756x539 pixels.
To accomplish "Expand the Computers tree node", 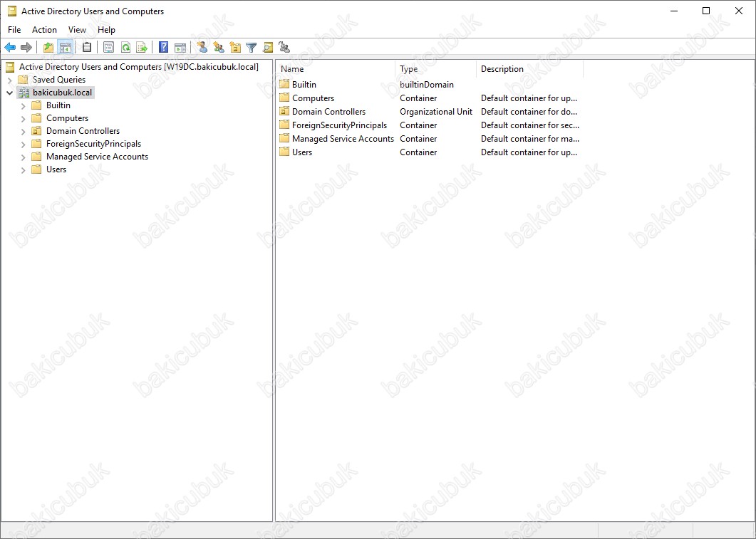I will tap(23, 118).
